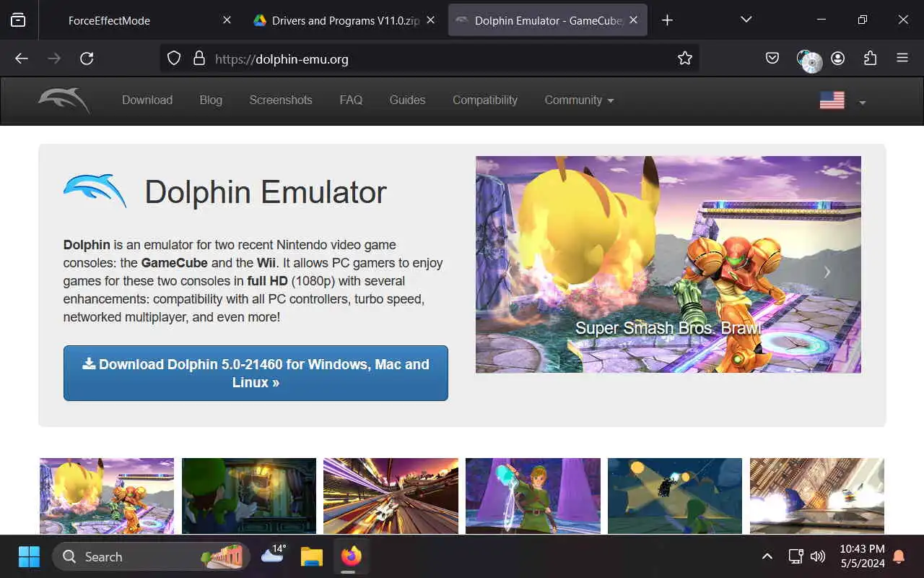Open the Firefox account icon
924x578 pixels.
(838, 59)
